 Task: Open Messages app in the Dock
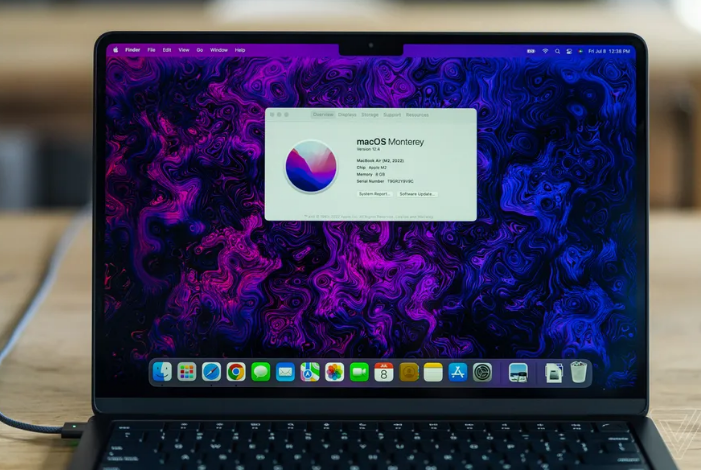coord(261,372)
